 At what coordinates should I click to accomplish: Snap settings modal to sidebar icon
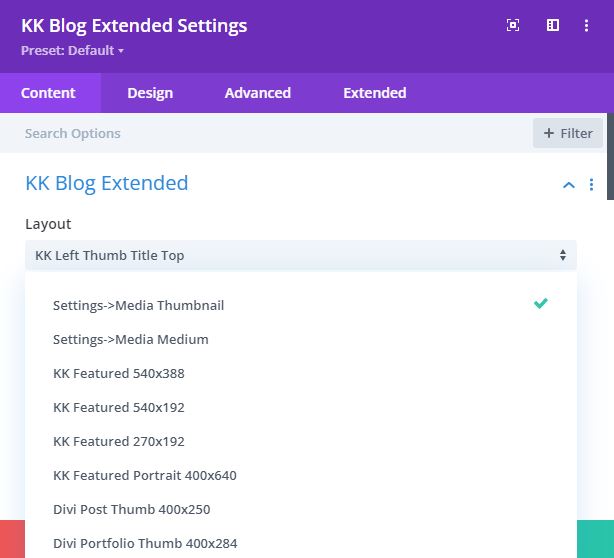point(553,25)
